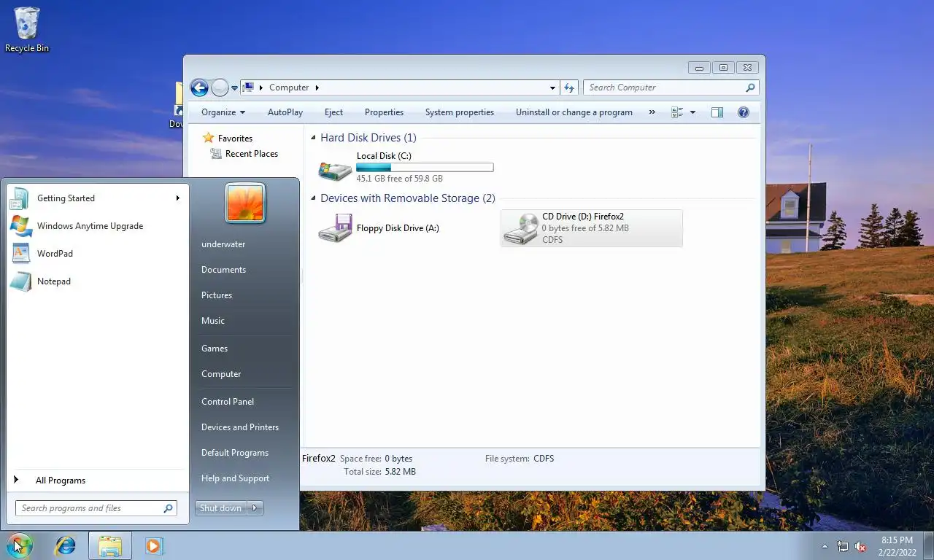Click Local Disk C: usage bar
This screenshot has width=934, height=560.
[425, 167]
